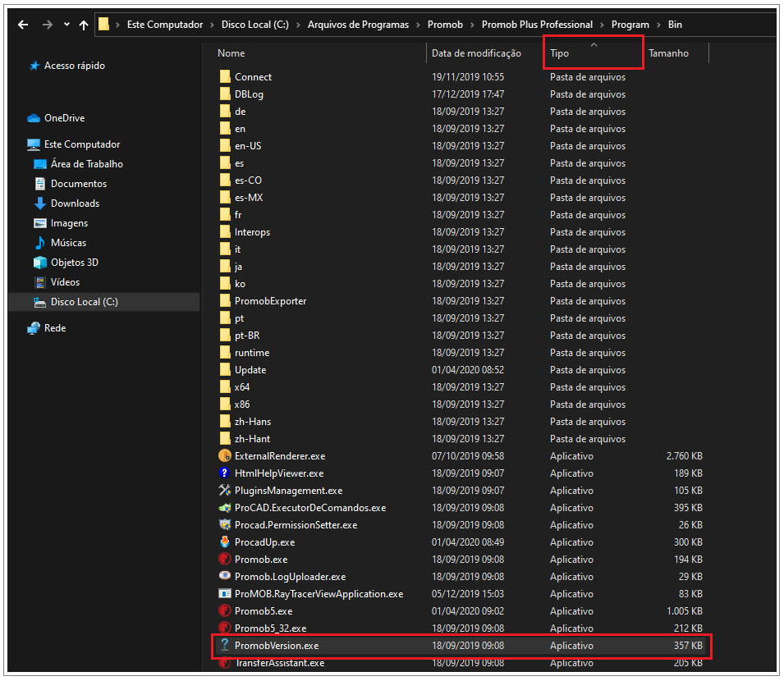Select the Interops folder name
This screenshot has width=784, height=681.
pos(252,232)
